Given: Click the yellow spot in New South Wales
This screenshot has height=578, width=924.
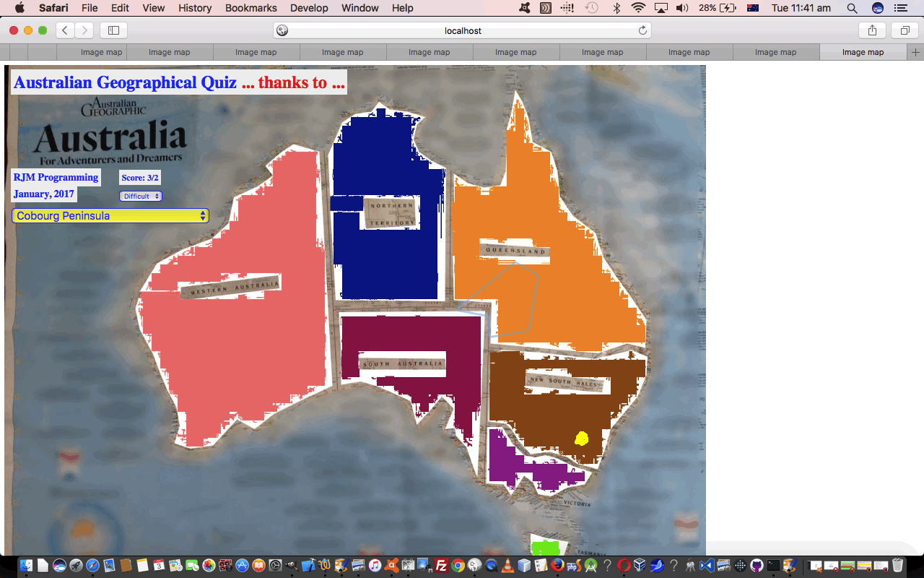Looking at the screenshot, I should coord(581,438).
